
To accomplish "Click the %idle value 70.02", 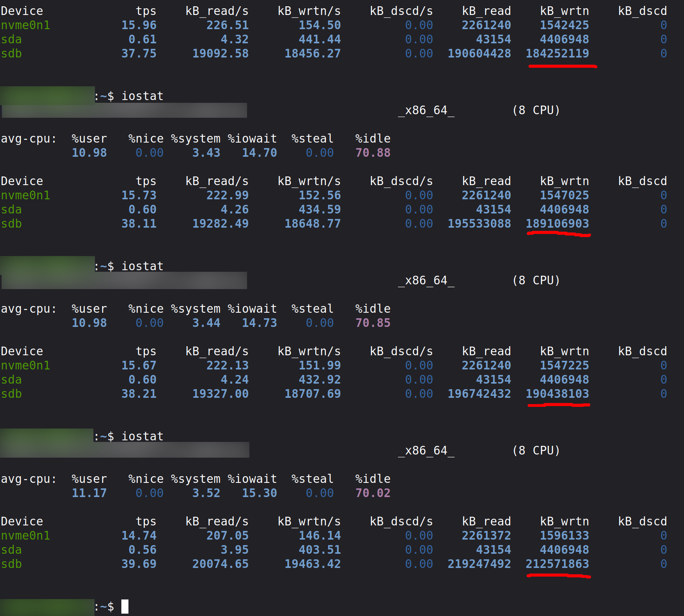I will (x=373, y=493).
